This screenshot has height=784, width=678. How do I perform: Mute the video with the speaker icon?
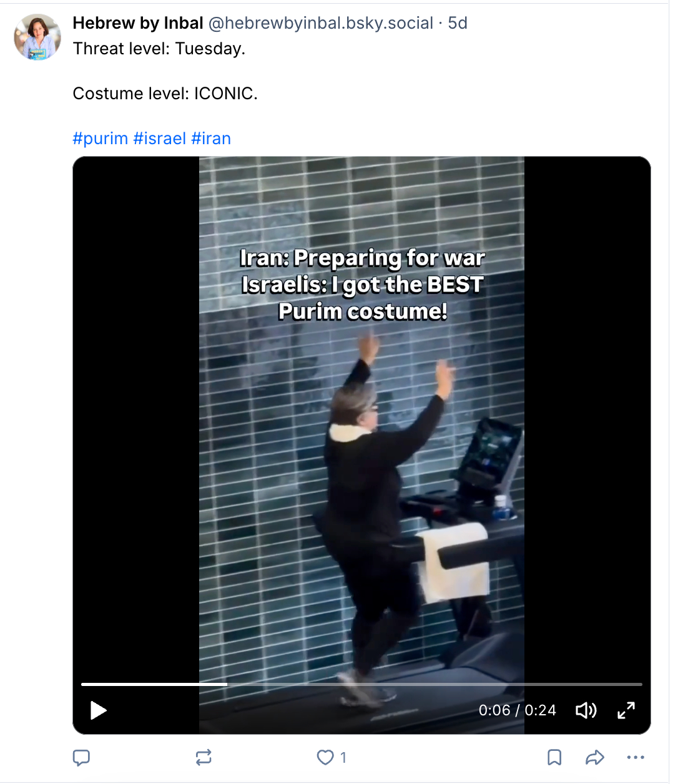[586, 710]
